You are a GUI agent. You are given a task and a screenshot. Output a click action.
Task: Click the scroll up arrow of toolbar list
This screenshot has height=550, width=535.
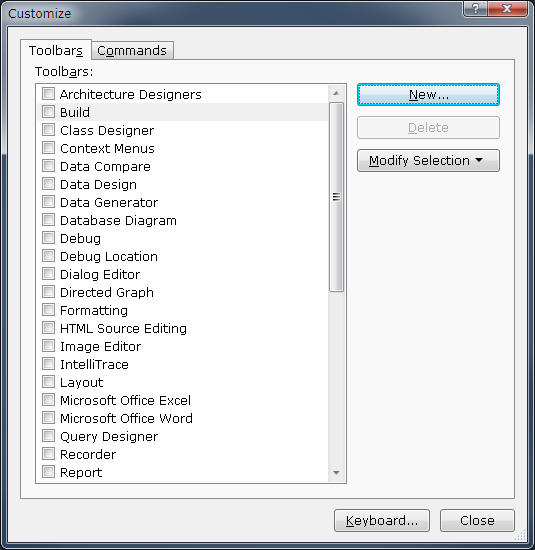click(x=336, y=93)
